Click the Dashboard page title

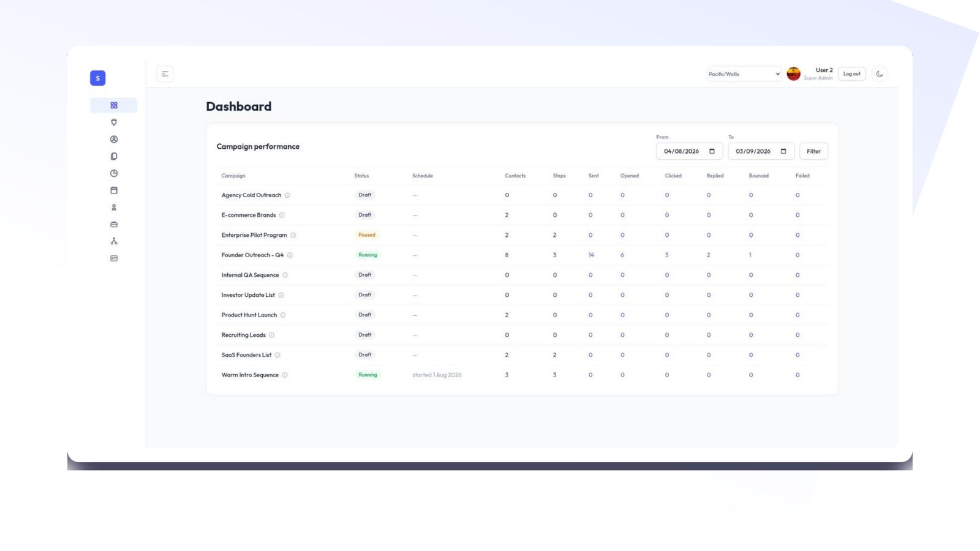[239, 107]
